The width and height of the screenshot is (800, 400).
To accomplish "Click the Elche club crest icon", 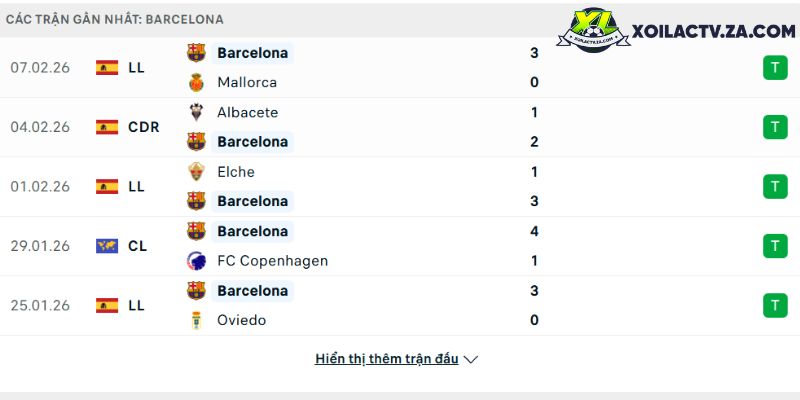I will [x=196, y=171].
